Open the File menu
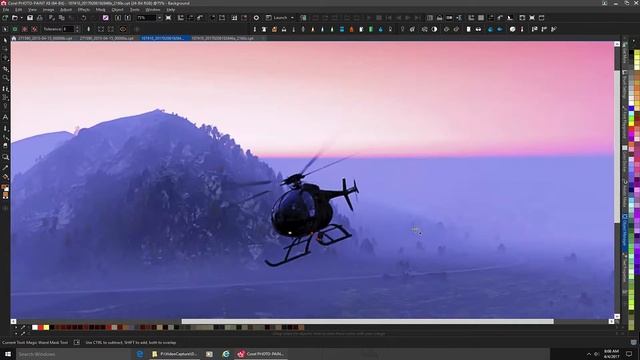The width and height of the screenshot is (640, 360). 6,9
